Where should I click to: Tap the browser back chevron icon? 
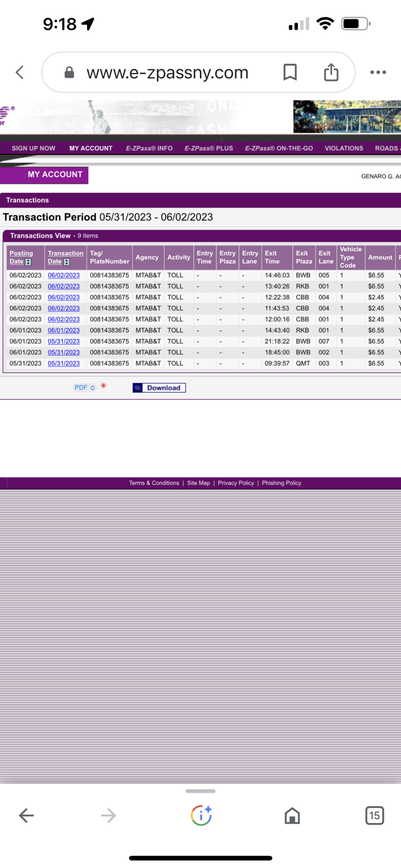[20, 72]
